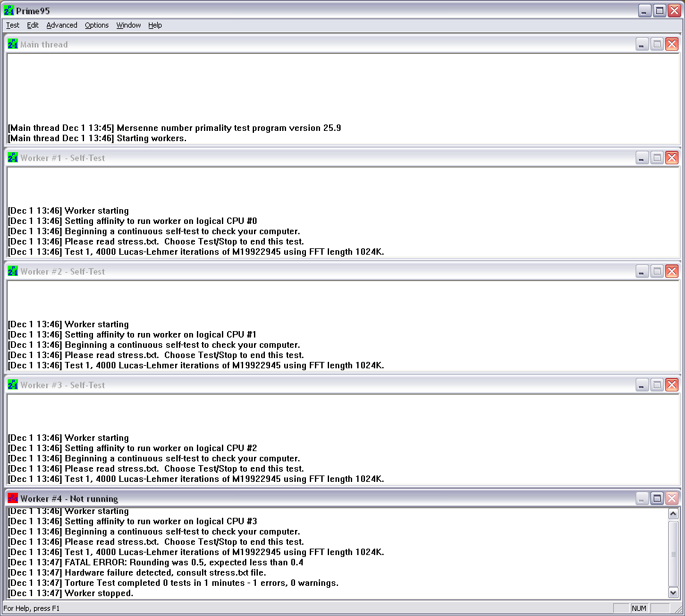Screen dimensions: 685x616
Task: Open the Edit menu
Action: pyautogui.click(x=33, y=26)
